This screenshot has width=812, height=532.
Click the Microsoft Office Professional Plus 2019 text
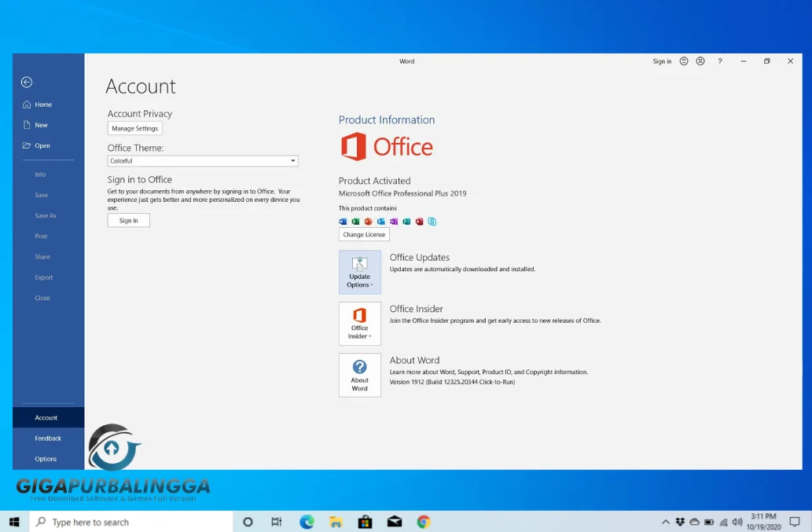coord(402,193)
